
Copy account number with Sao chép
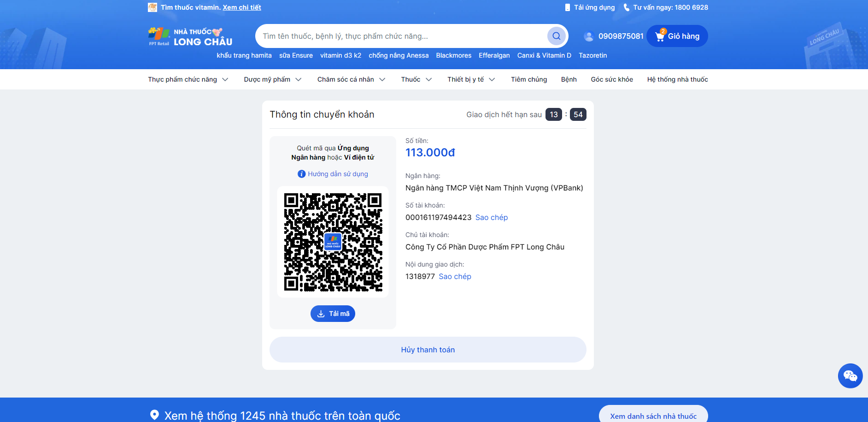(x=492, y=217)
